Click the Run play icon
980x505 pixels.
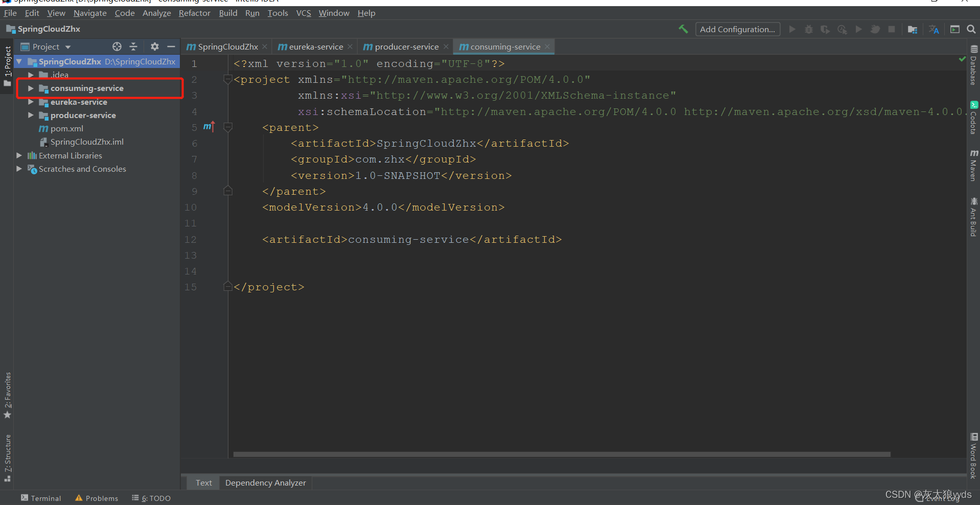click(x=792, y=29)
